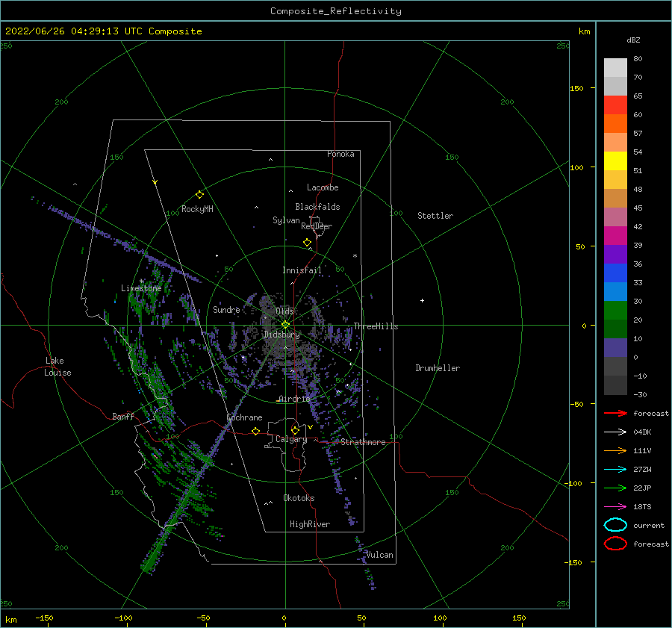Click yellow diamond marker below RedDeer
Viewport: 672px width, 628px height.
(308, 243)
